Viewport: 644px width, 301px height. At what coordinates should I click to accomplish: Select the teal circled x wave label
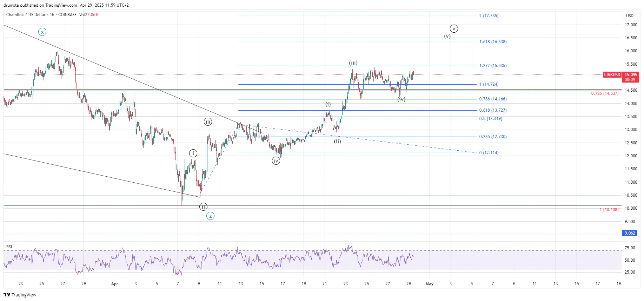click(42, 32)
